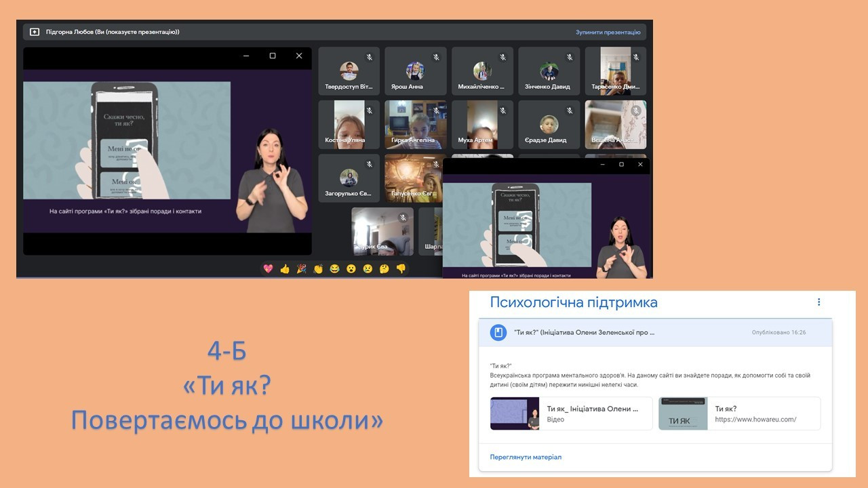
Task: Click the presentation screen-share icon next to Підгорна Любов
Action: tap(35, 32)
